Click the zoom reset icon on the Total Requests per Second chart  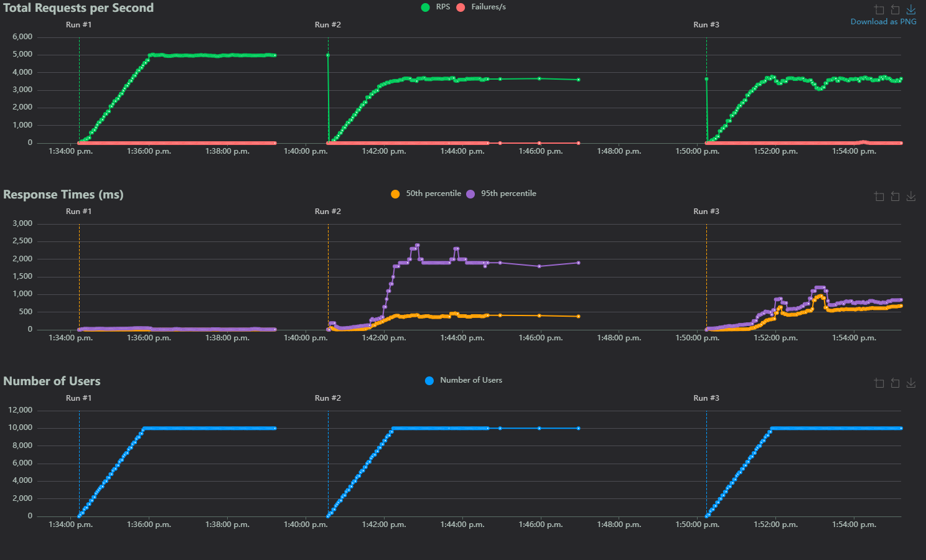pyautogui.click(x=895, y=9)
